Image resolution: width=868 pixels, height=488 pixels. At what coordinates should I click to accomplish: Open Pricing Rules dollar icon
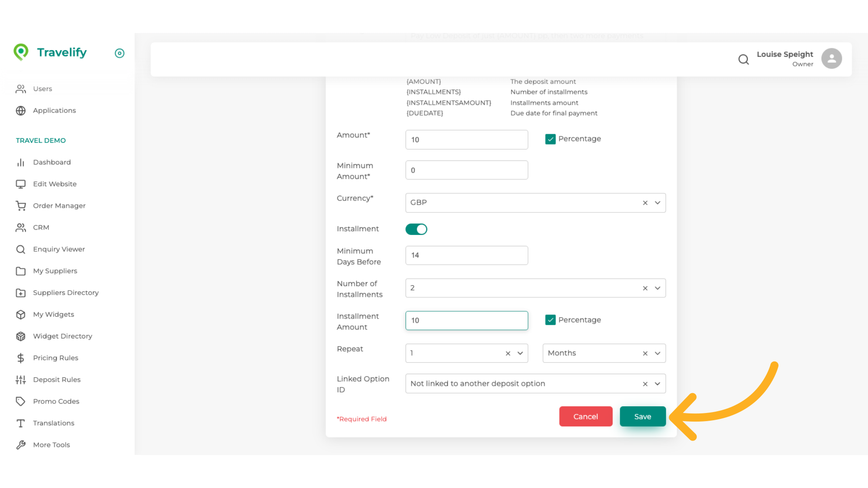(21, 358)
